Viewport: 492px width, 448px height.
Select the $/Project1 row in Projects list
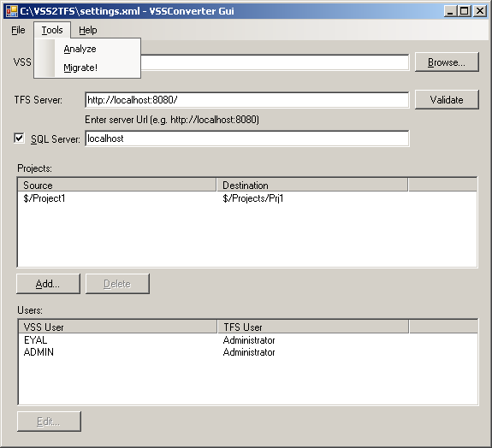(x=247, y=198)
